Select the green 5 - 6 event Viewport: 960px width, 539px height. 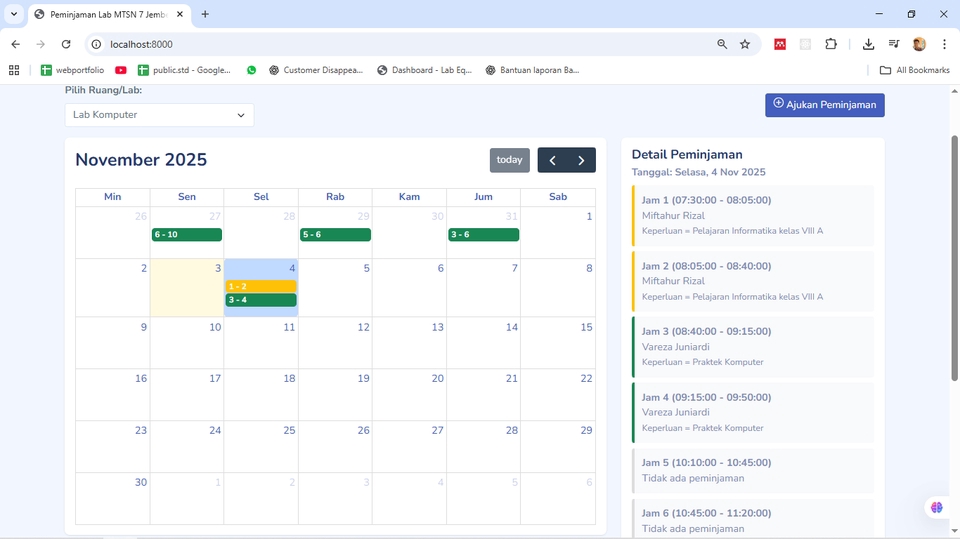pyautogui.click(x=336, y=235)
